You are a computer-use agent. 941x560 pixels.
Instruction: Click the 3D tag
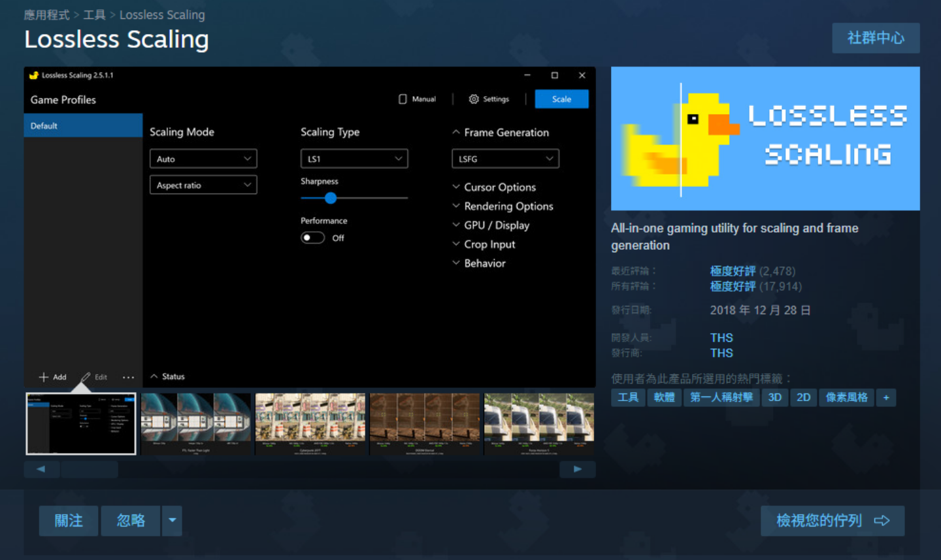pyautogui.click(x=775, y=397)
